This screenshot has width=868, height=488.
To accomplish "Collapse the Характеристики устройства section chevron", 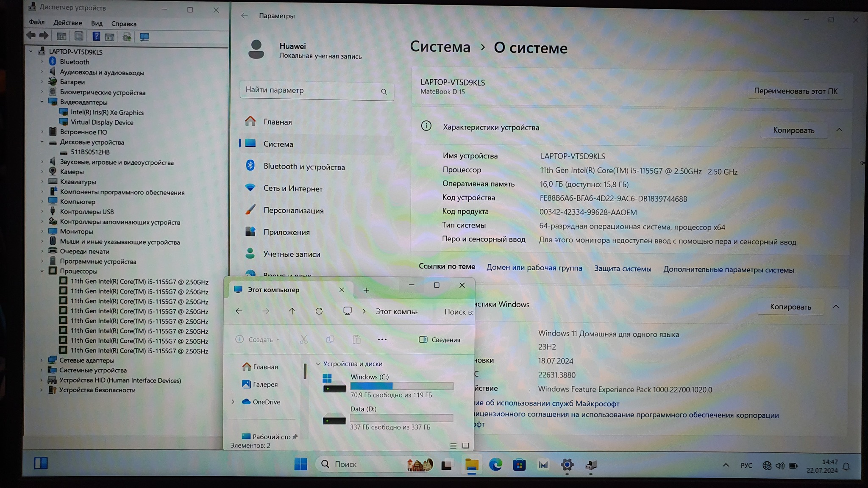I will pyautogui.click(x=839, y=130).
